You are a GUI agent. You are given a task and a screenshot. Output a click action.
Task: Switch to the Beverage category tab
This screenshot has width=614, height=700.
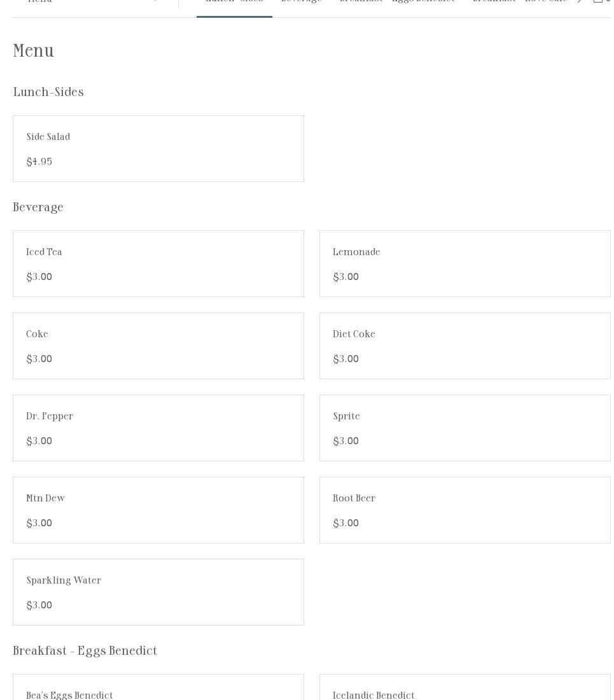click(301, 3)
